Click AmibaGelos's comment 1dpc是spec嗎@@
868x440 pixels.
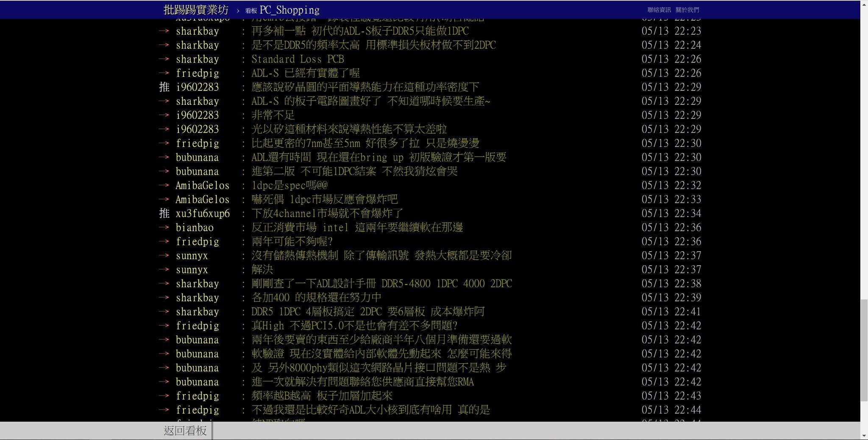pos(289,185)
